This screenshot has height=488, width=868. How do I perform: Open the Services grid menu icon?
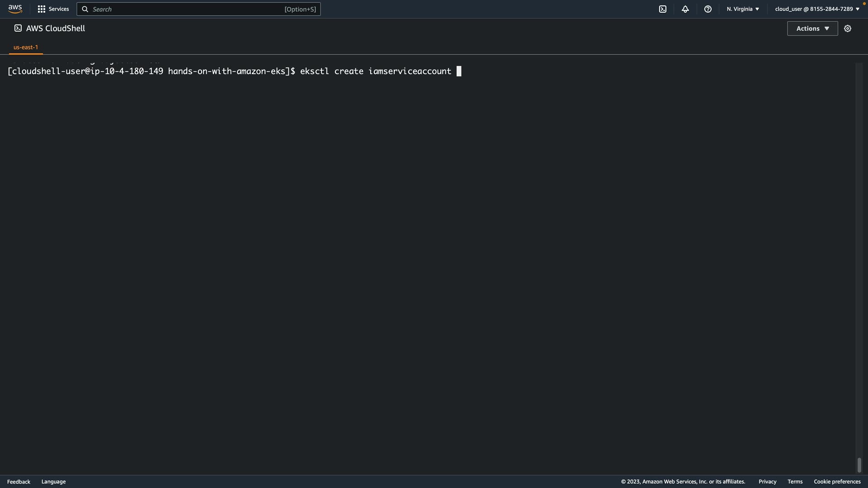[41, 9]
